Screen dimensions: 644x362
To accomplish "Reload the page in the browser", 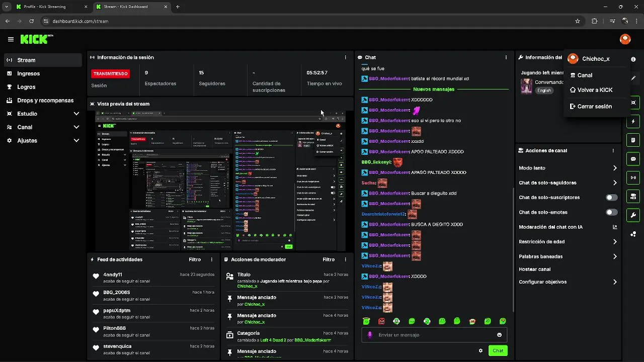I will (x=31, y=21).
